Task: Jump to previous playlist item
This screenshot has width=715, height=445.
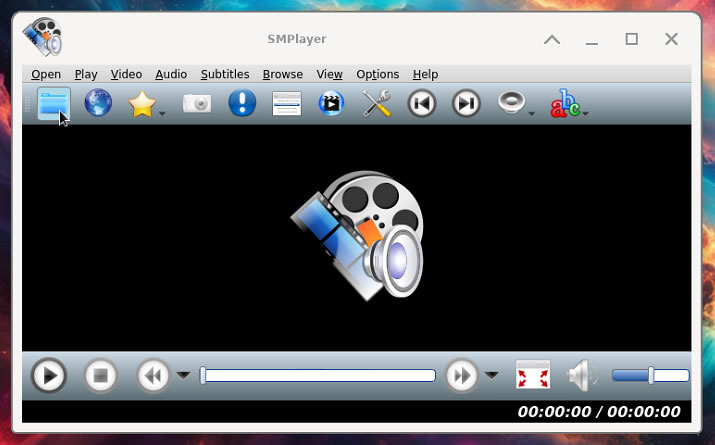Action: pyautogui.click(x=421, y=103)
